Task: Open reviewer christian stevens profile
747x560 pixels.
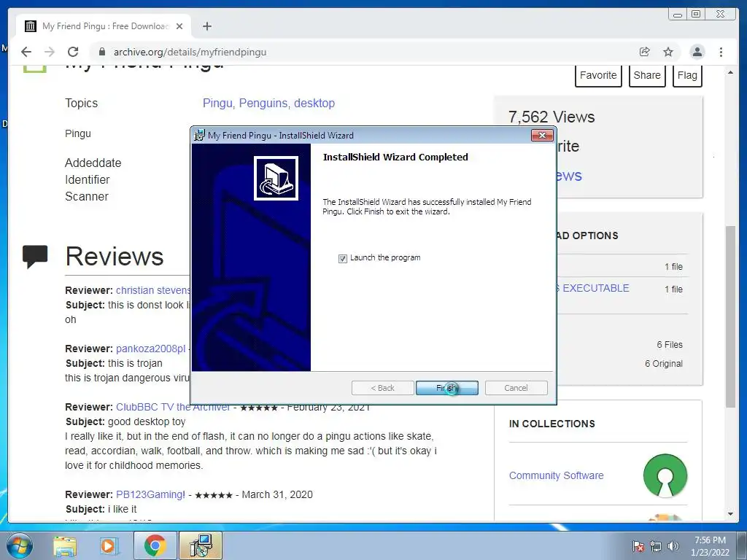Action: tap(153, 290)
